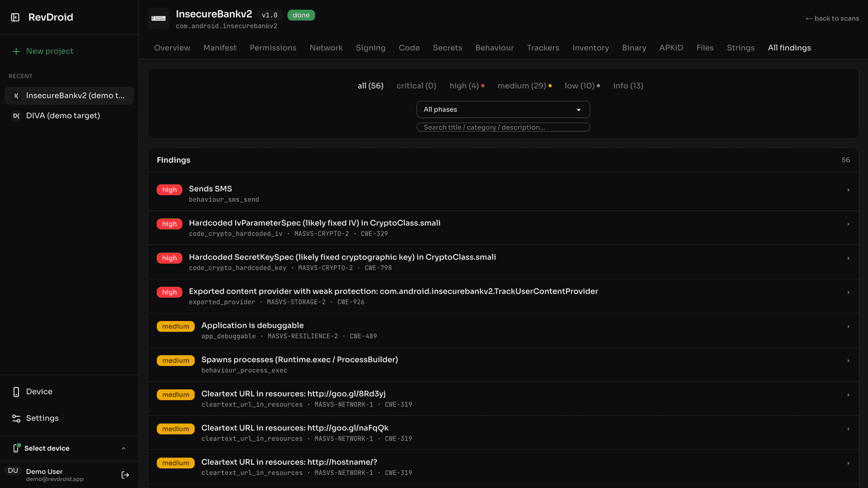Click the medium badge on Application is debuggable
The width and height of the screenshot is (868, 488).
176,327
